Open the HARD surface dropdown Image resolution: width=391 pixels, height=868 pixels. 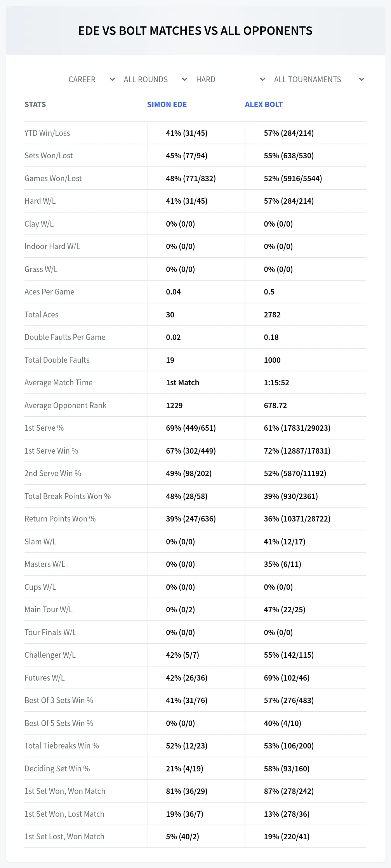click(x=231, y=80)
